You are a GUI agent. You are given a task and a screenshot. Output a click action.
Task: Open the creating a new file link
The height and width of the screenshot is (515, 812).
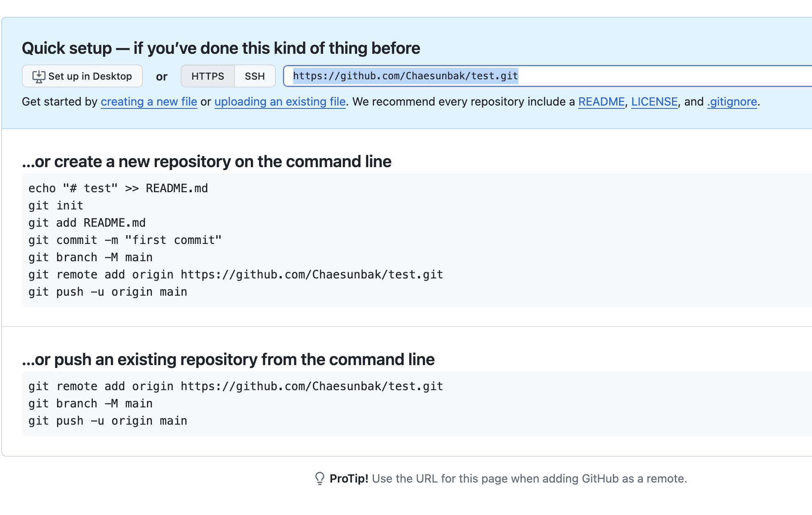pyautogui.click(x=149, y=101)
